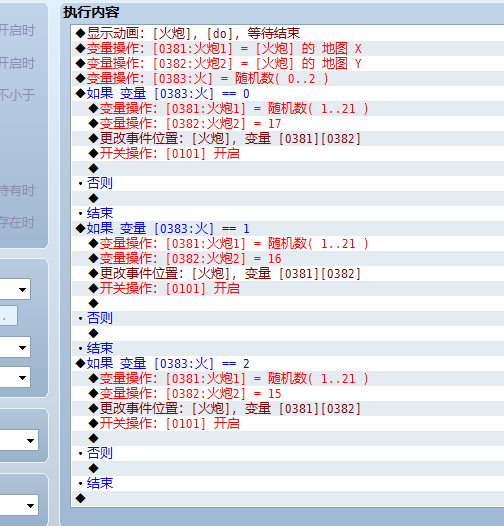The width and height of the screenshot is (504, 526).
Task: Select the row [0382:火炮2] = 15
Action: pyautogui.click(x=288, y=393)
